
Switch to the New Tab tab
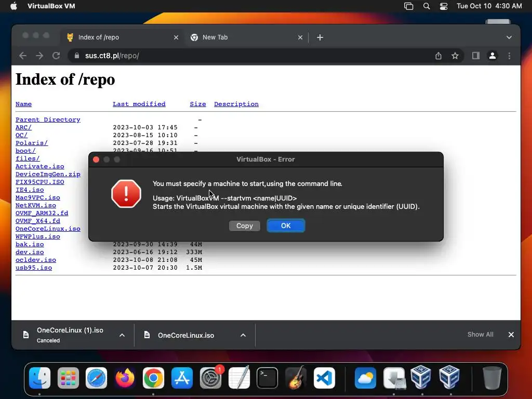coord(247,37)
